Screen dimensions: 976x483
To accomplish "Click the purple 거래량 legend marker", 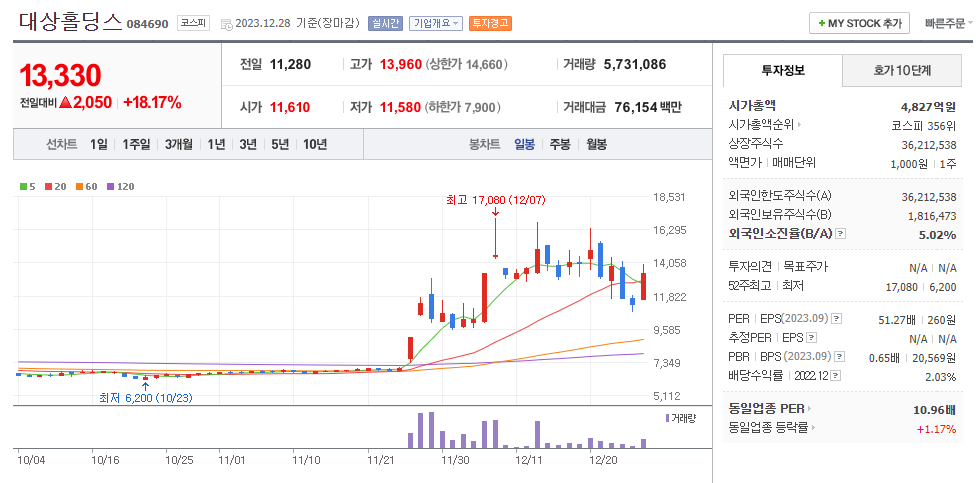I will coord(667,418).
